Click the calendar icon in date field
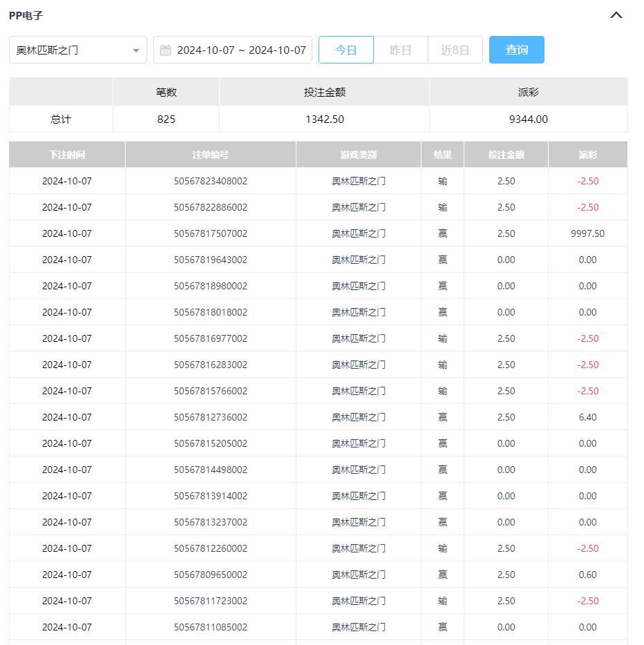644x645 pixels. pos(165,50)
